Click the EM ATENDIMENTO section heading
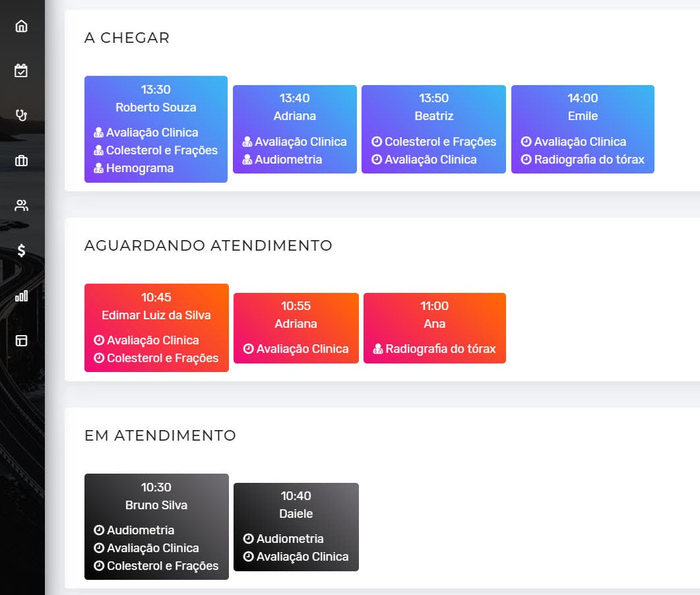 pyautogui.click(x=160, y=435)
